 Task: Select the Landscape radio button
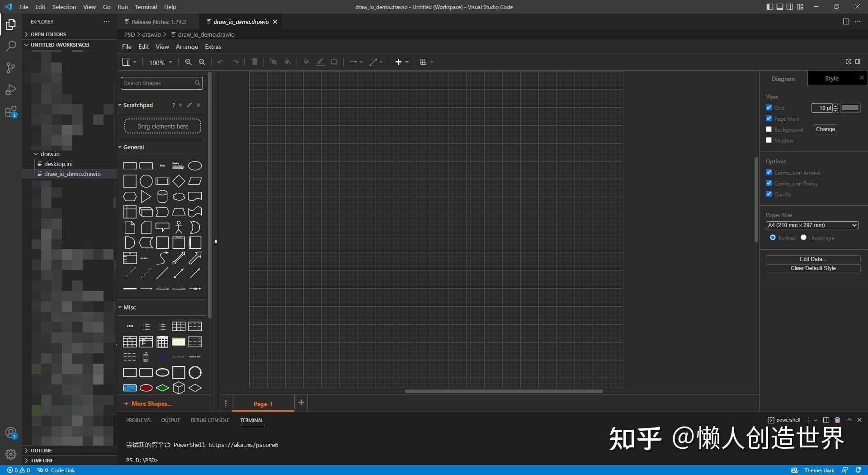click(x=803, y=237)
